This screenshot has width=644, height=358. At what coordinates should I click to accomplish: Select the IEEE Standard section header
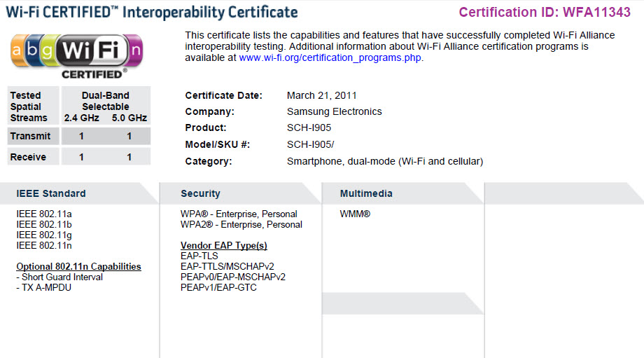(51, 193)
